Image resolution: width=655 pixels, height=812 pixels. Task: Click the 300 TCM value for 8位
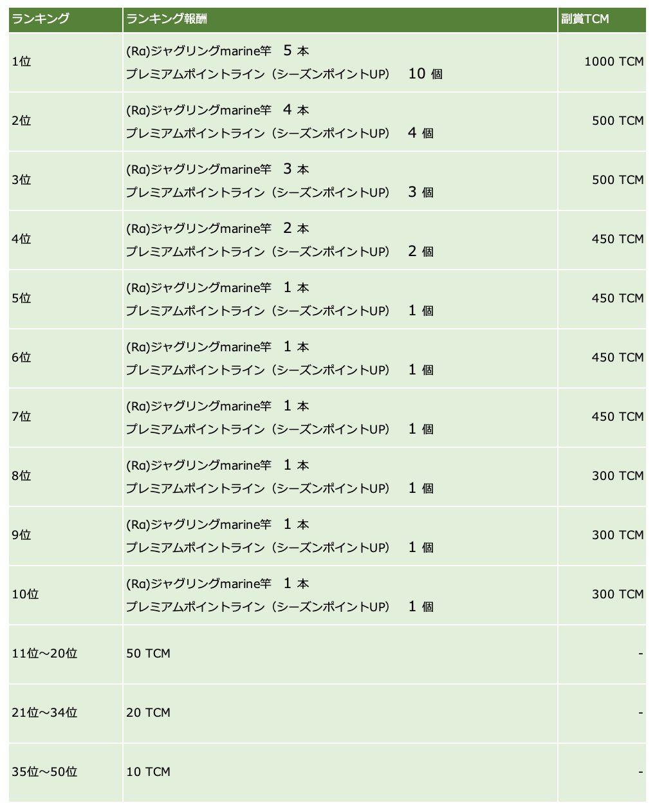(617, 476)
